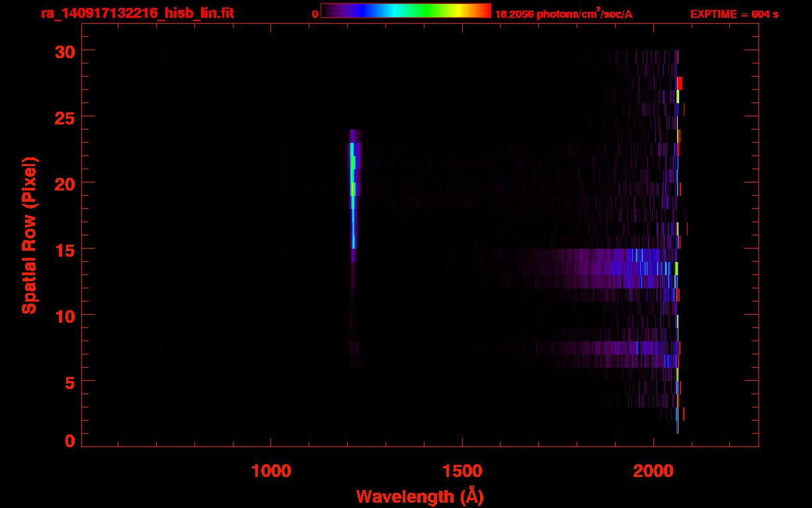Click the Wavelength (Å) axis title
The width and height of the screenshot is (812, 508).
pos(420,497)
